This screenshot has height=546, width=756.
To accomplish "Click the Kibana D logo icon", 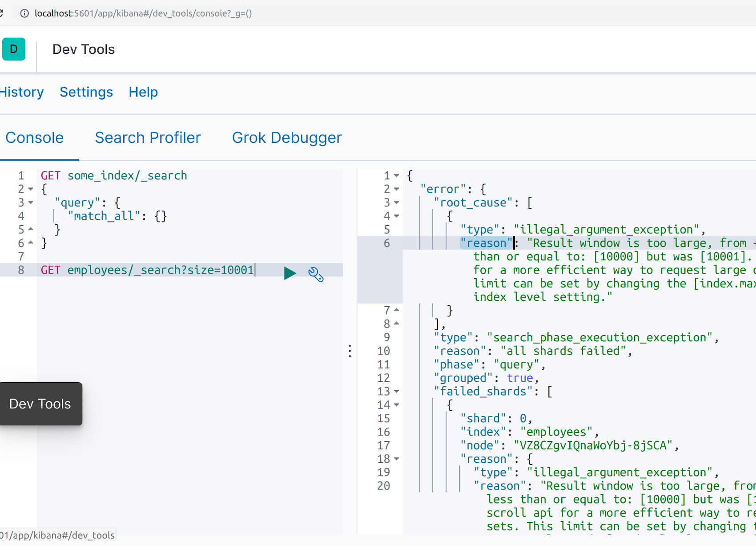I will [x=13, y=49].
